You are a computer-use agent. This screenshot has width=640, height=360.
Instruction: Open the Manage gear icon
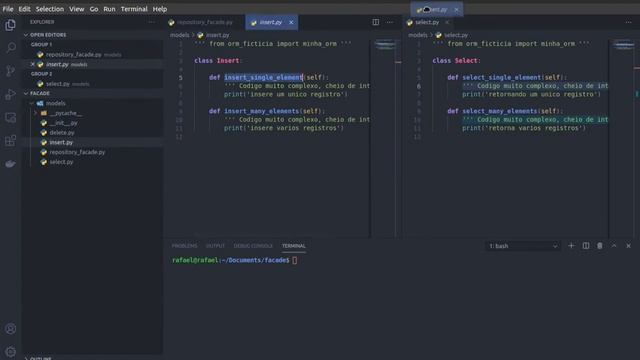click(11, 351)
